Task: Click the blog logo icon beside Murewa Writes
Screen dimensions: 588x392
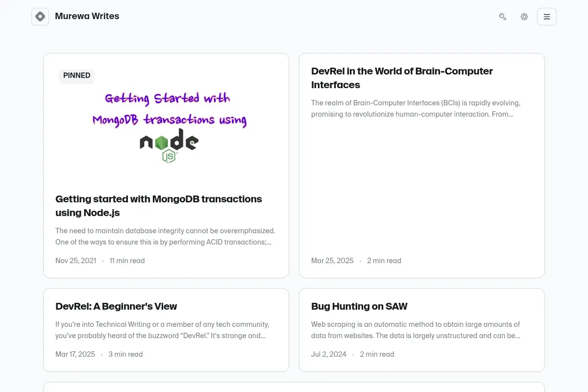Action: point(40,17)
